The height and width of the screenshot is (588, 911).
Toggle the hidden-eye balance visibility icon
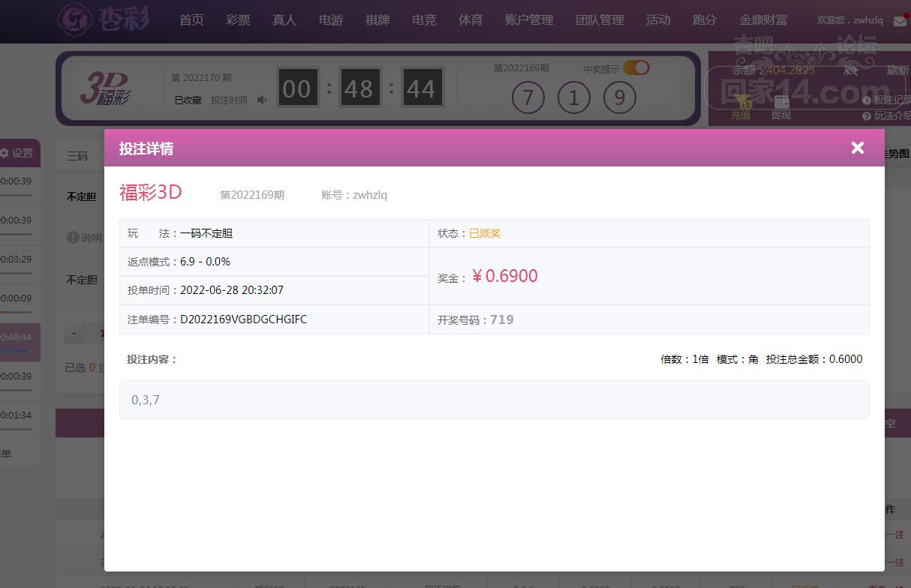pyautogui.click(x=850, y=70)
